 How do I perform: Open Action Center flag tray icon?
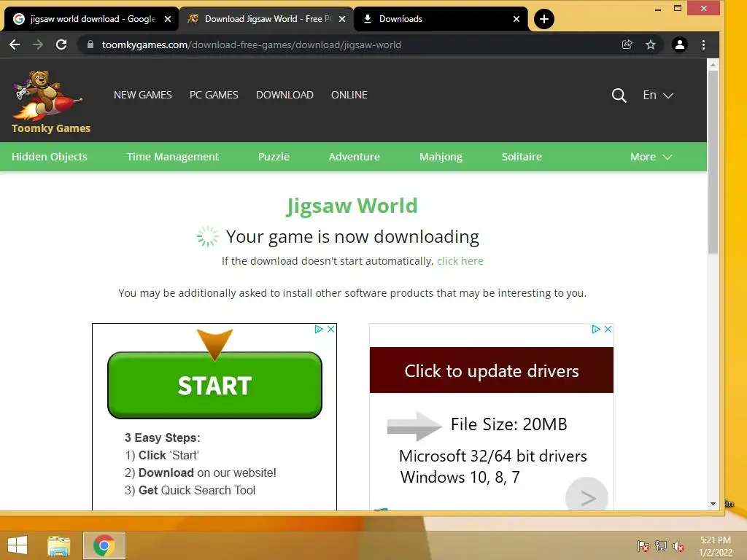643,546
